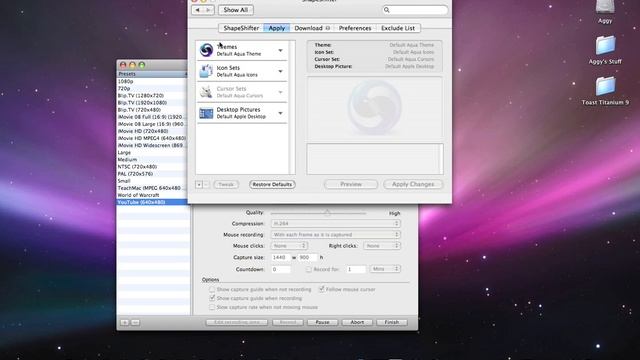Open the Mouse recording dropdown
This screenshot has width=640, height=360.
point(336,235)
